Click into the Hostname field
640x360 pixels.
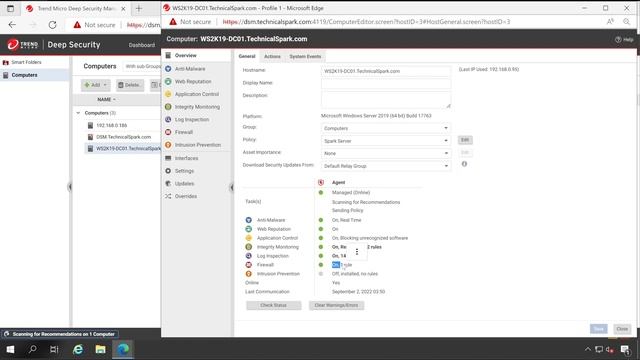tap(386, 71)
